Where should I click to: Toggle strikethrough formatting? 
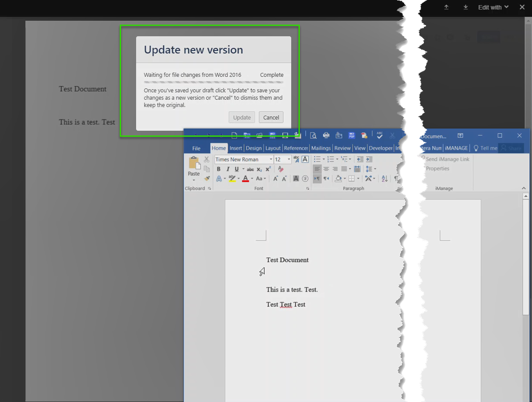click(x=251, y=168)
